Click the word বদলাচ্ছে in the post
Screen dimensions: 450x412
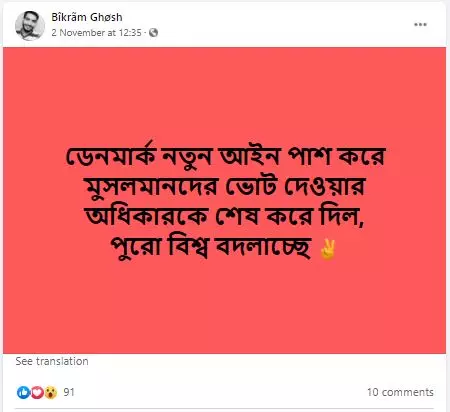pyautogui.click(x=263, y=248)
